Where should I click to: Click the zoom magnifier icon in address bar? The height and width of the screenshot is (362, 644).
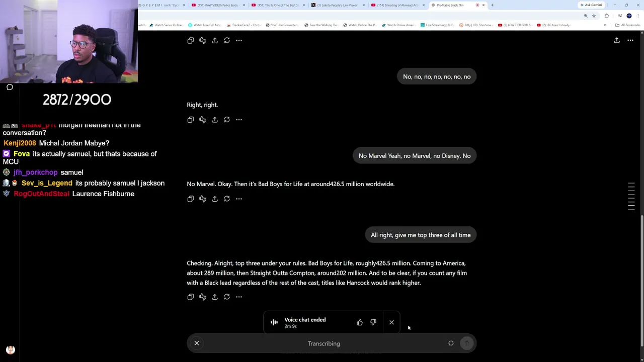click(x=586, y=16)
